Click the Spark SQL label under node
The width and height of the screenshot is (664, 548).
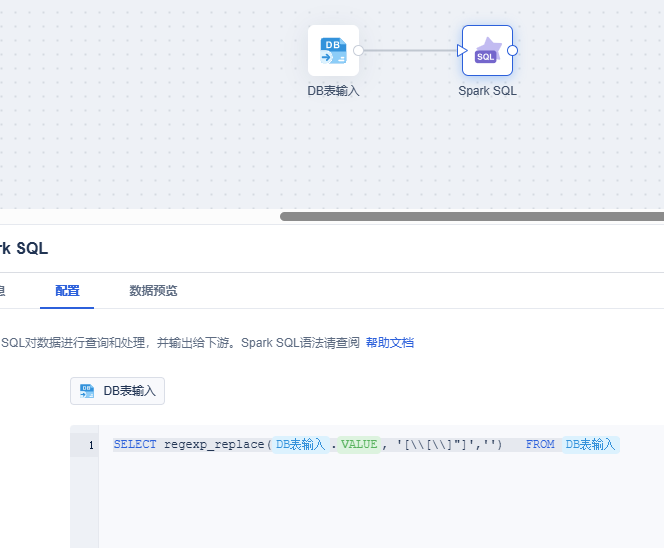click(x=487, y=91)
